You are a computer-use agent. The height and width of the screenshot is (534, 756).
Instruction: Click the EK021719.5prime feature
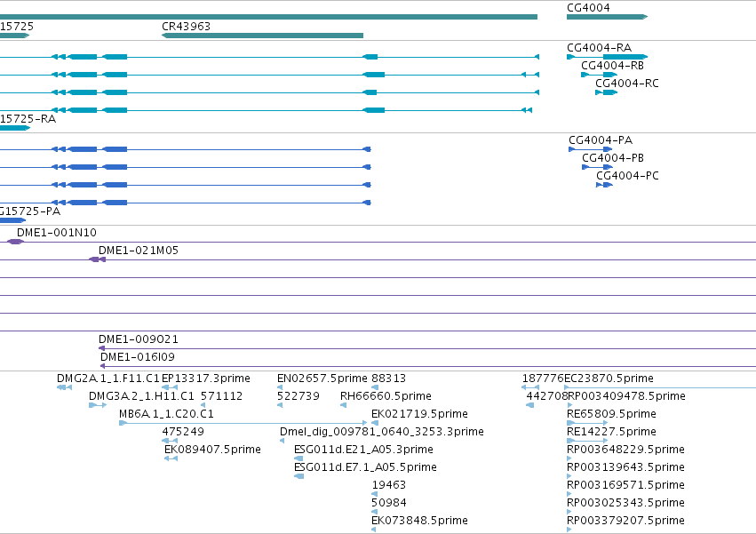[375, 423]
